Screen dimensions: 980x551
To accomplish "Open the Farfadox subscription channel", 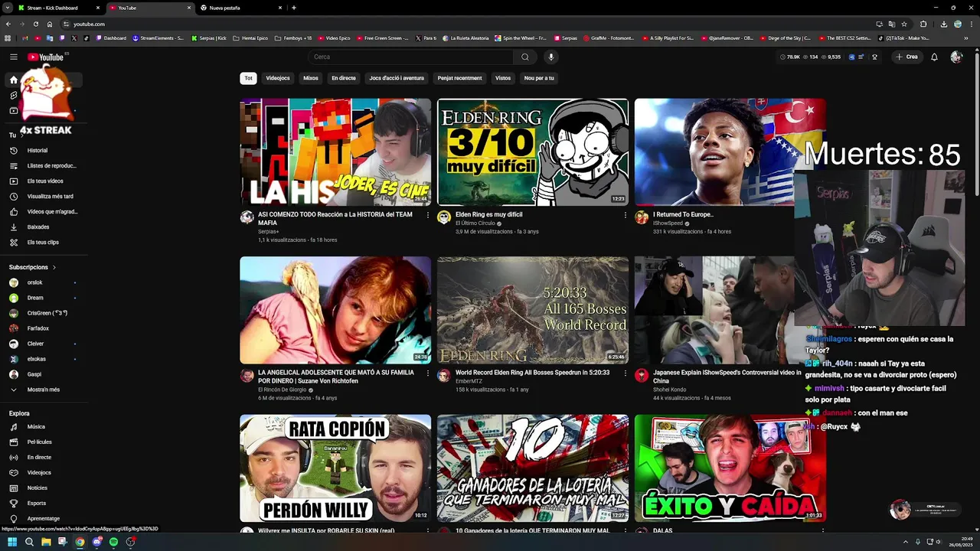I will pyautogui.click(x=44, y=328).
